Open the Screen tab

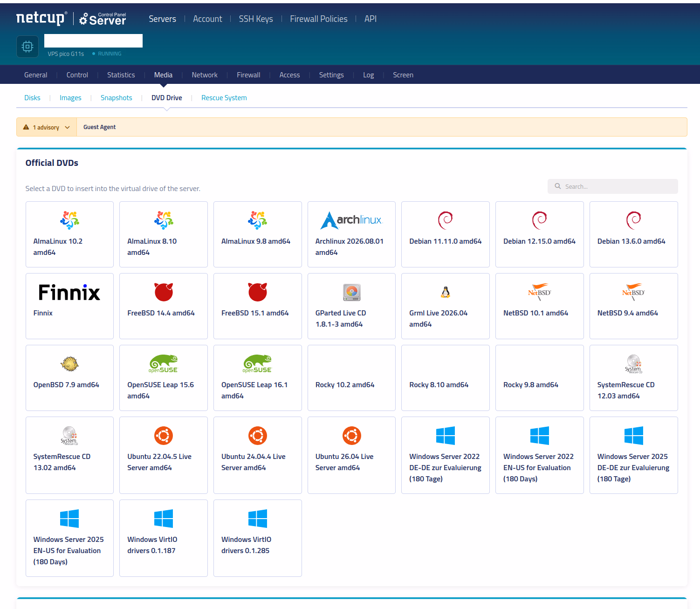403,75
